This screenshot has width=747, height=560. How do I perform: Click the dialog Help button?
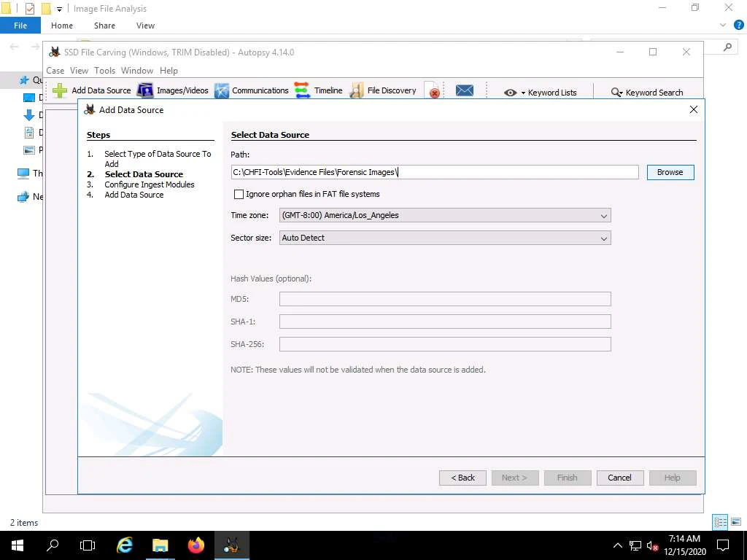[x=673, y=478]
